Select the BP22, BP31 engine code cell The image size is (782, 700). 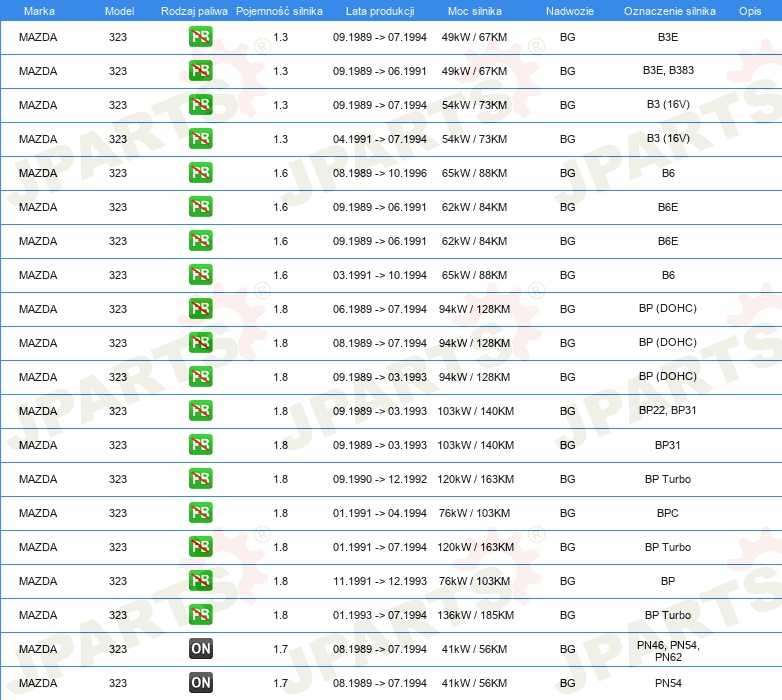[668, 410]
